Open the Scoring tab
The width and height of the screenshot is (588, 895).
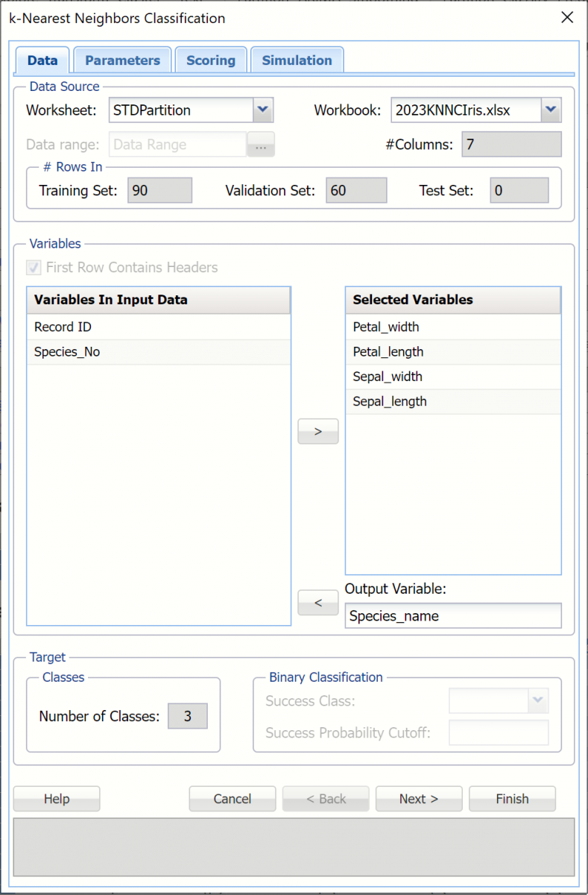tap(210, 60)
